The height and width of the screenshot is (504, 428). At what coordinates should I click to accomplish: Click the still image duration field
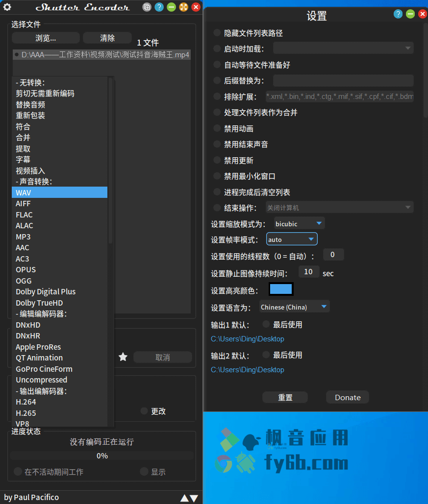308,272
